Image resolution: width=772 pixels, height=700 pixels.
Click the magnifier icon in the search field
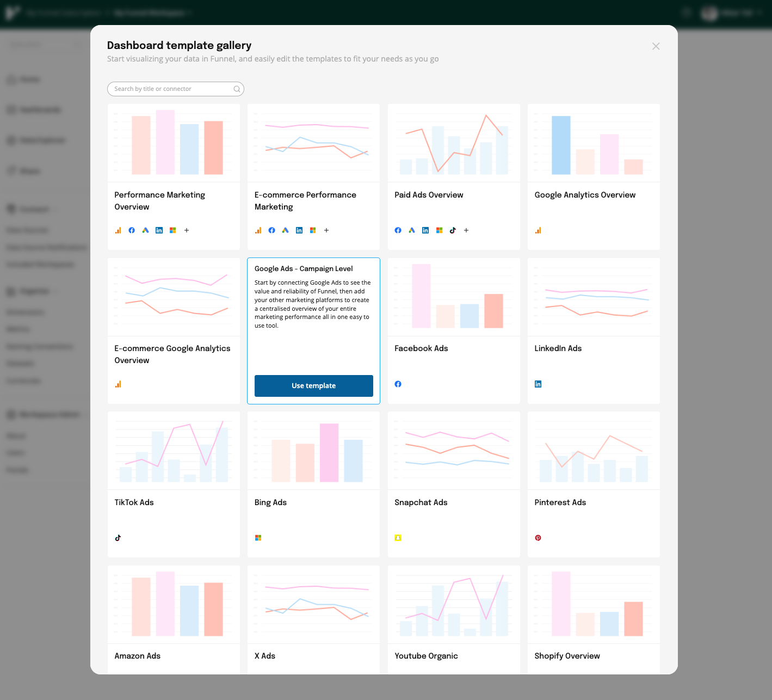point(237,89)
